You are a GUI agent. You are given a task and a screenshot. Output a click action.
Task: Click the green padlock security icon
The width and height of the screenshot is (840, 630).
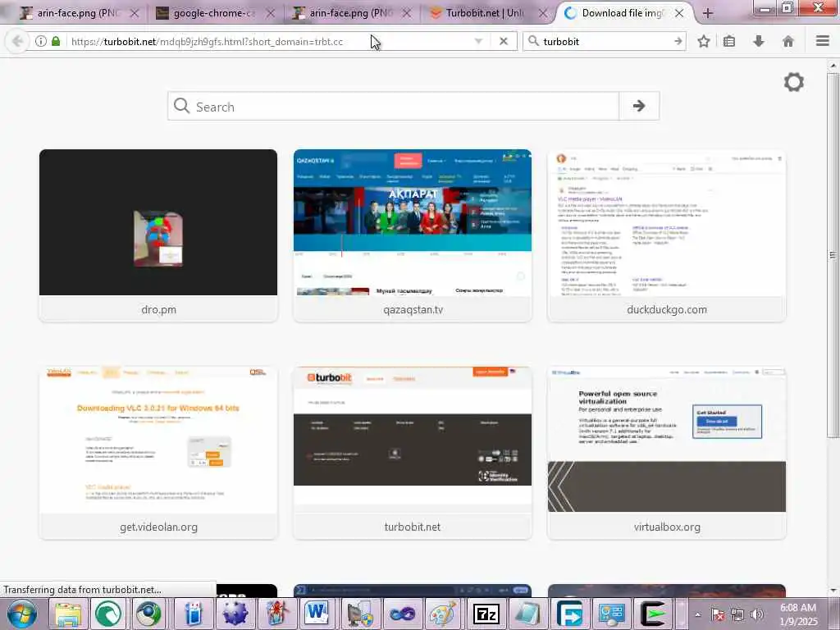(56, 41)
